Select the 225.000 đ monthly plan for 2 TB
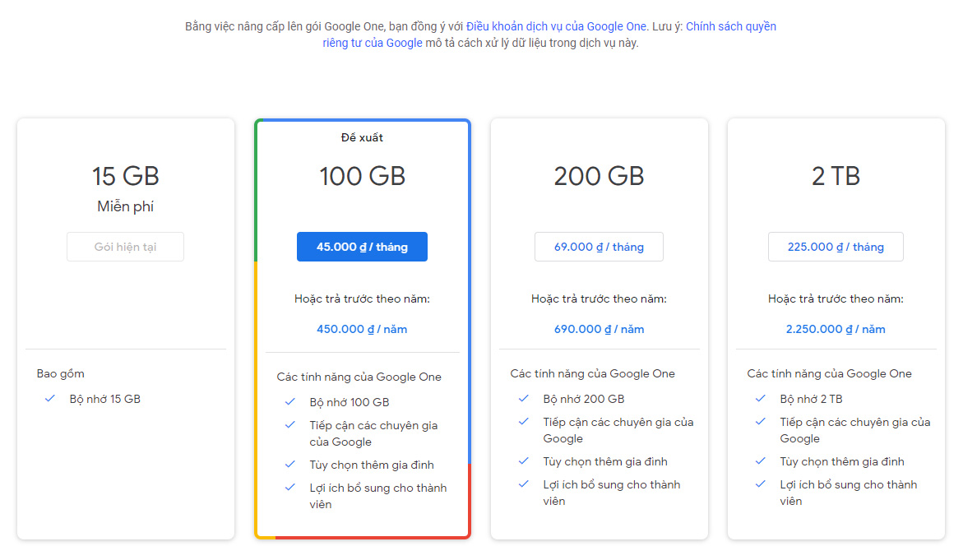Image resolution: width=963 pixels, height=560 pixels. (x=836, y=247)
